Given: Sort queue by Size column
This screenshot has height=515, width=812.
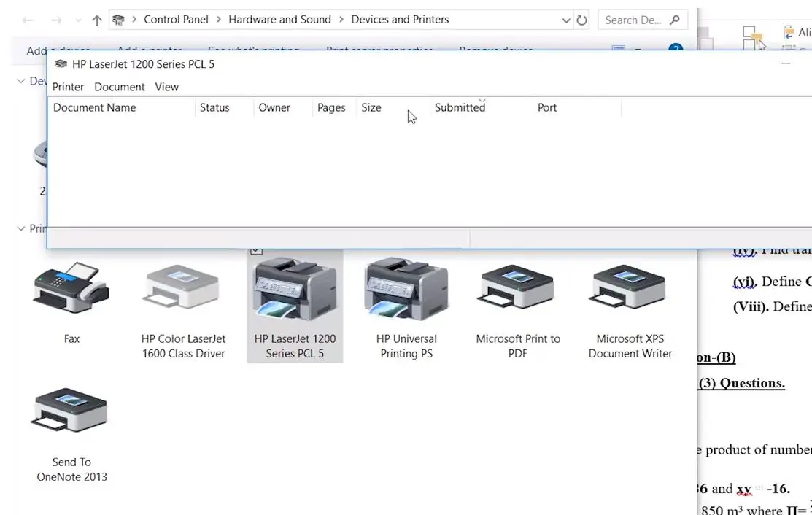Looking at the screenshot, I should pos(393,108).
